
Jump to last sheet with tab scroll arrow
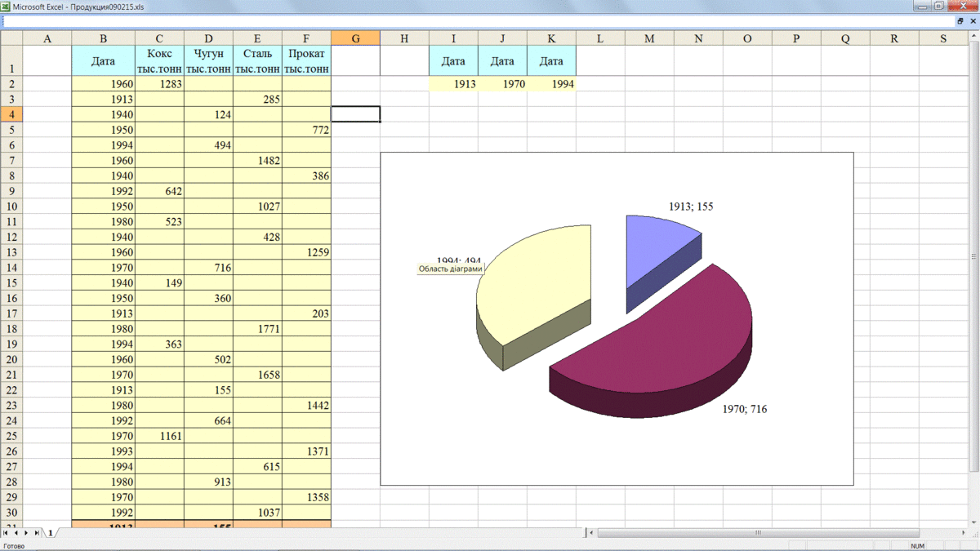(x=38, y=532)
